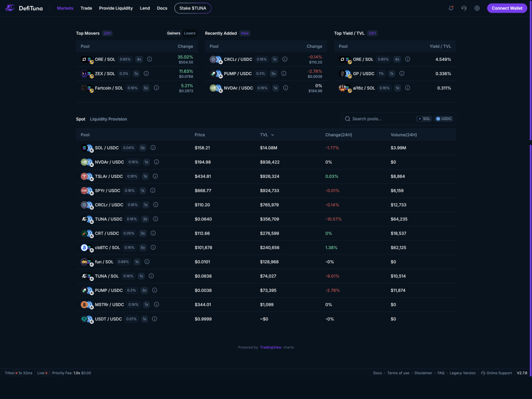Sort by Volume(24H) column header

[x=404, y=135]
